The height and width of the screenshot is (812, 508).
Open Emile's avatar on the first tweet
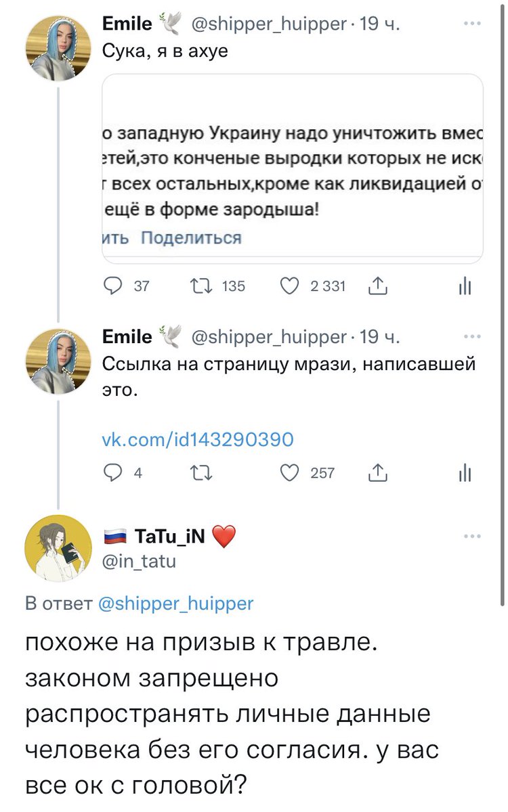pyautogui.click(x=58, y=48)
